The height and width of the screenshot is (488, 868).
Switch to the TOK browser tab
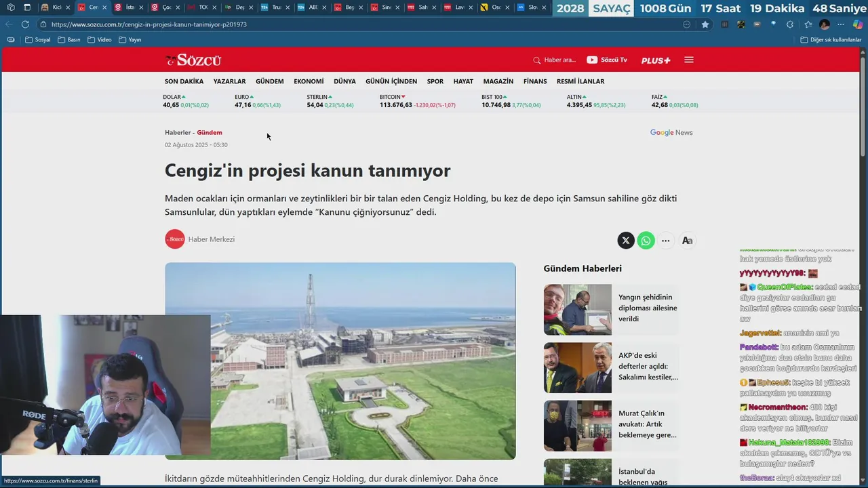(x=201, y=7)
